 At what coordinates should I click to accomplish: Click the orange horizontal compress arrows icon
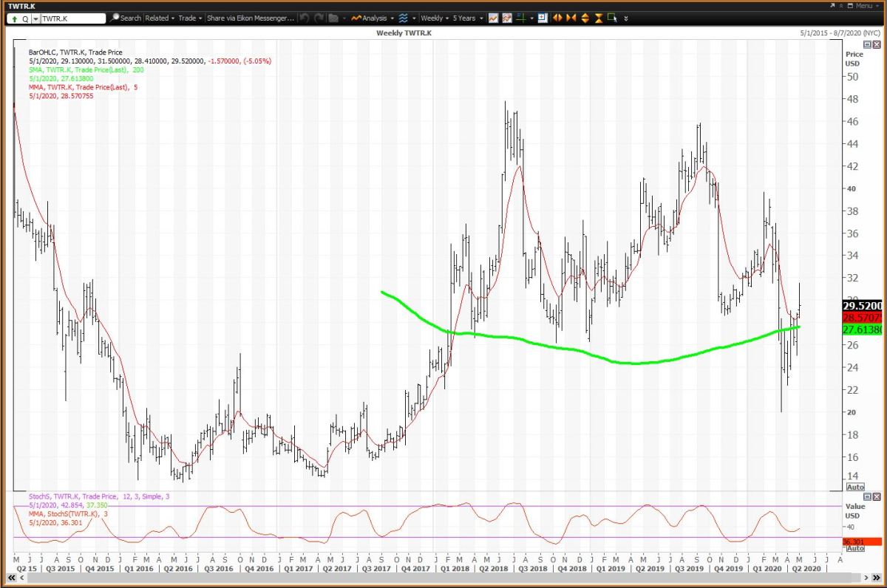coord(571,18)
